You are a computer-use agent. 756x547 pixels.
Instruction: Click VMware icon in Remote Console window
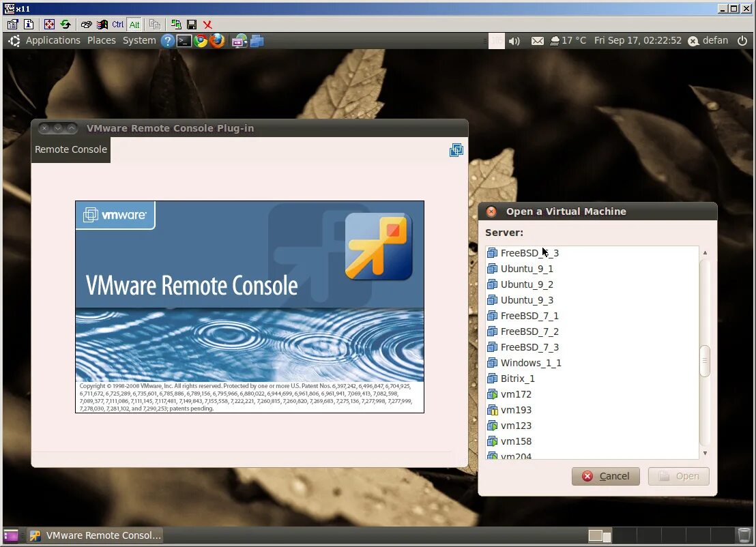click(x=456, y=150)
